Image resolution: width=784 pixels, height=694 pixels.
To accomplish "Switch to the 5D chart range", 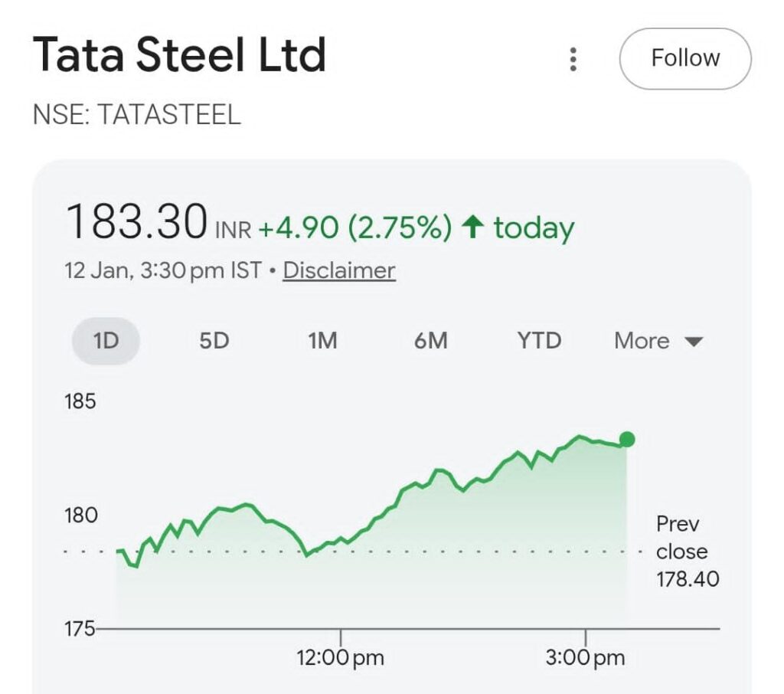I will [x=214, y=341].
